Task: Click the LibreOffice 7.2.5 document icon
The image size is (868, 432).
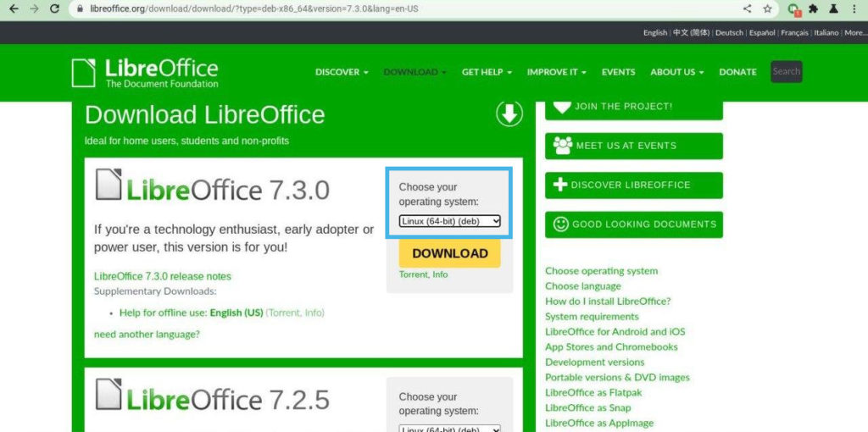Action: [x=108, y=394]
